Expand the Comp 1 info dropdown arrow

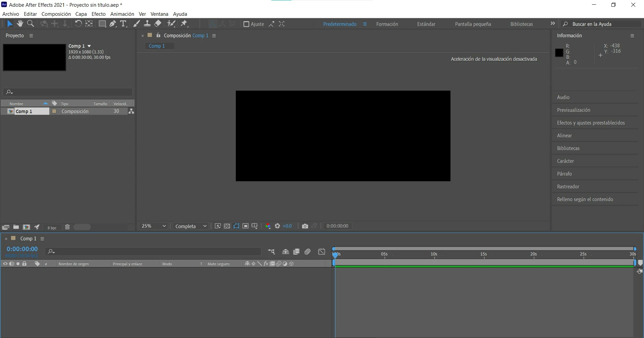[89, 46]
